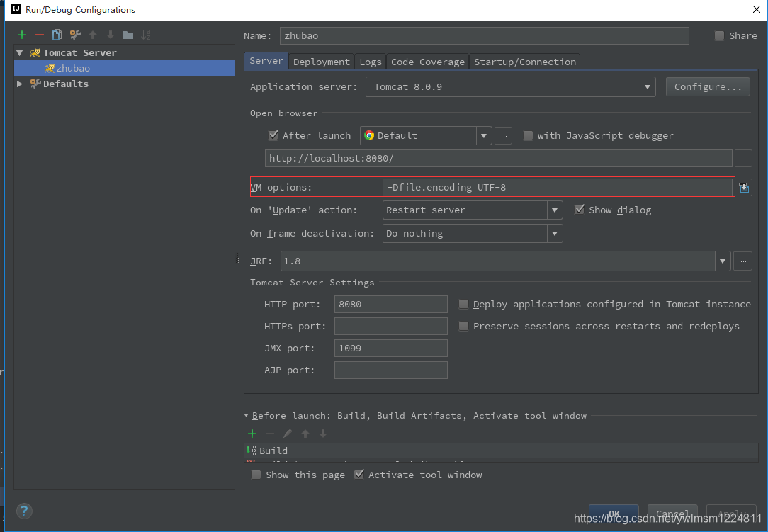Open On frame deactivation dropdown
Image resolution: width=768 pixels, height=532 pixels.
[555, 234]
